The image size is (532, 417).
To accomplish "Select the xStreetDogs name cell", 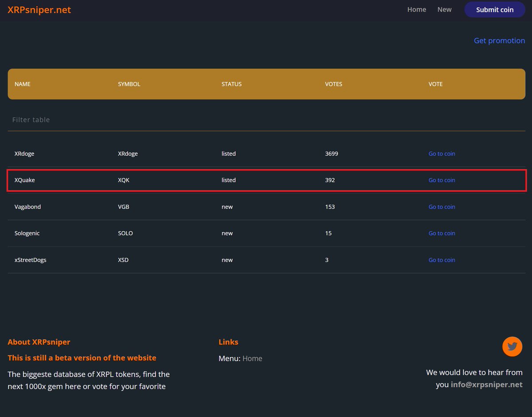I will (x=30, y=260).
